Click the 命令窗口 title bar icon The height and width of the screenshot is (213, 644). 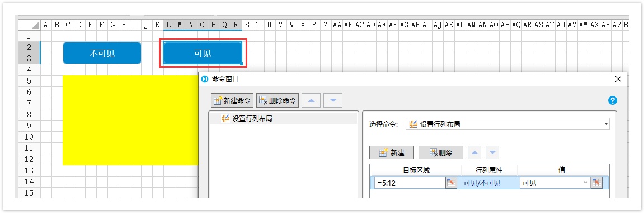[205, 79]
